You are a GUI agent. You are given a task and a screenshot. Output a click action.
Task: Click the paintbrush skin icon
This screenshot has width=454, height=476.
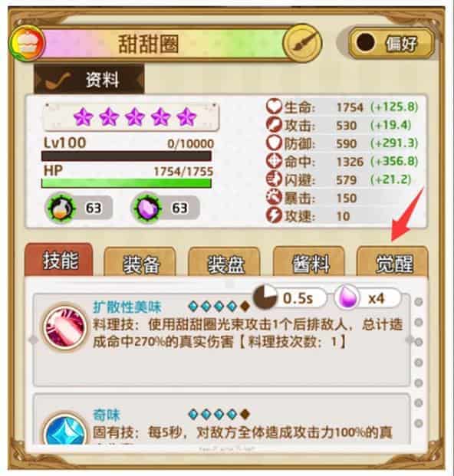[302, 44]
